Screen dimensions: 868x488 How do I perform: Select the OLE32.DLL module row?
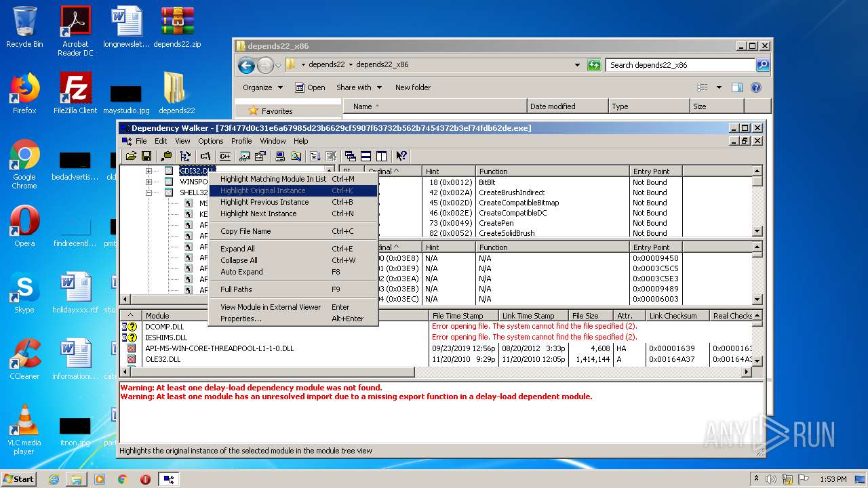pyautogui.click(x=437, y=359)
